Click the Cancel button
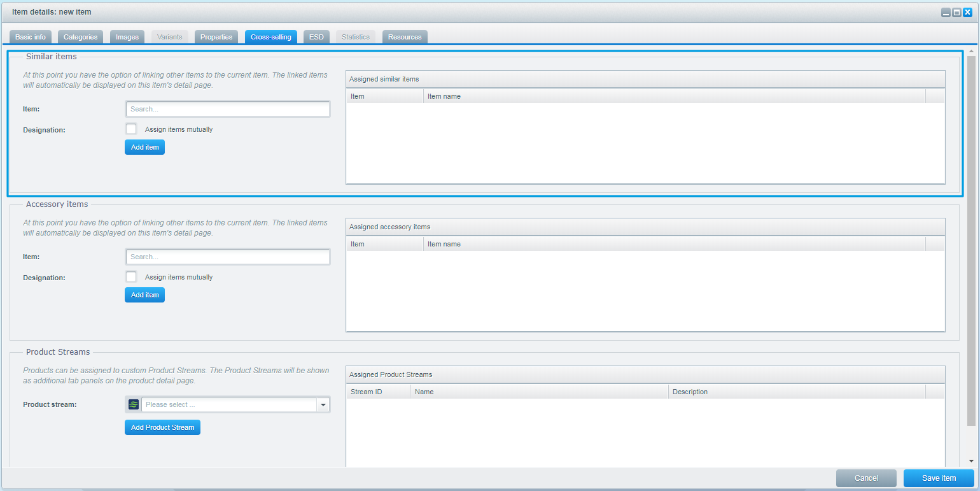Screen dimensions: 980x491 click(x=866, y=478)
